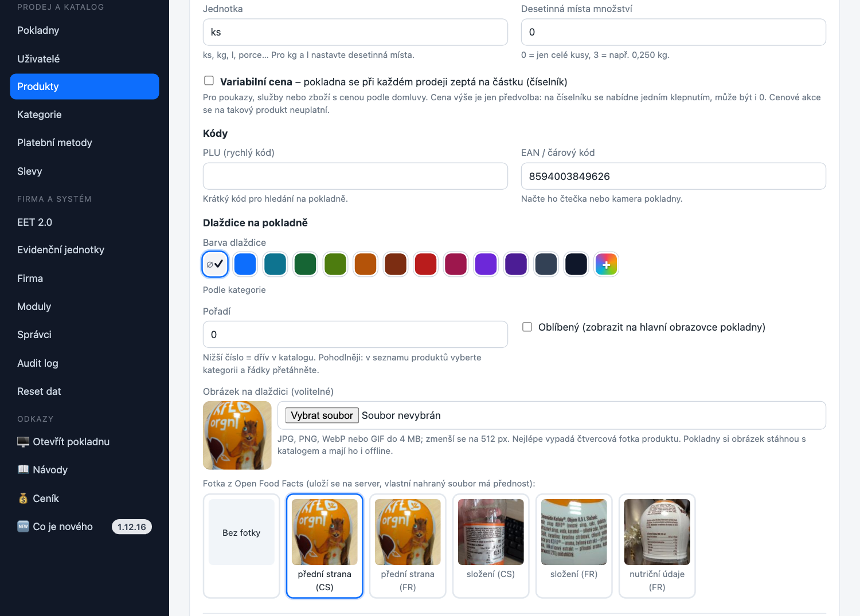Click the Pořadí input field
Screen dimensions: 860x616
tap(355, 334)
